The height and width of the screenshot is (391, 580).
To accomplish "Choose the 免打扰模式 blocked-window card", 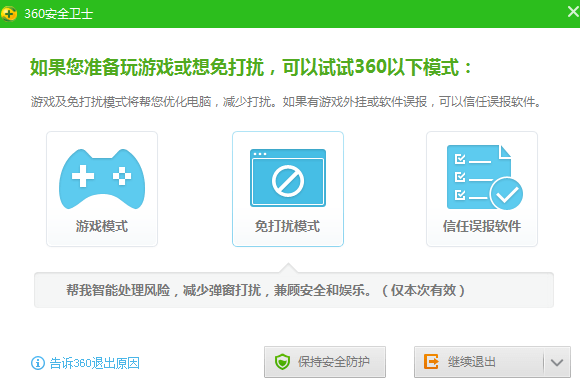I will tap(288, 189).
